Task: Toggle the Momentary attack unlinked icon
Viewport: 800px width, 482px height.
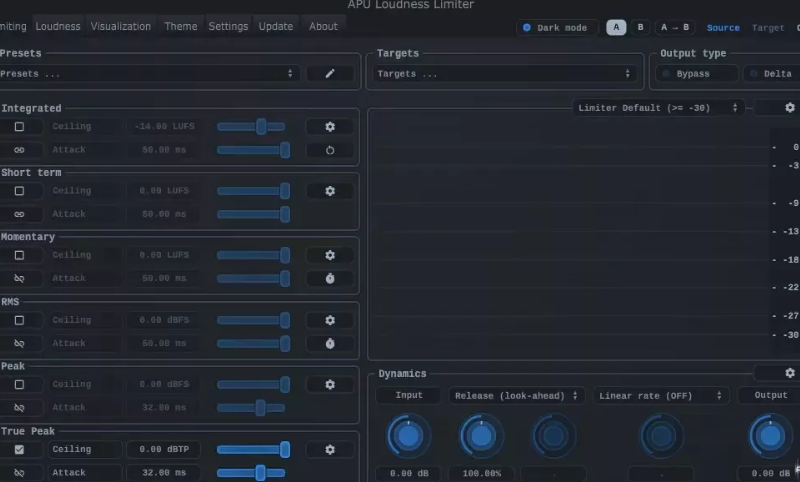Action: [19, 278]
